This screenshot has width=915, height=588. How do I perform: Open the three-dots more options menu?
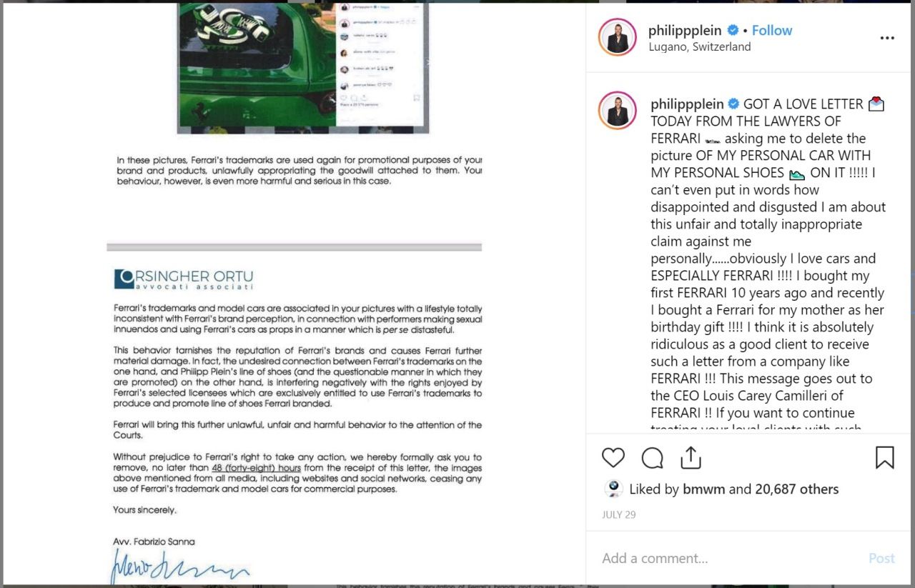tap(887, 38)
